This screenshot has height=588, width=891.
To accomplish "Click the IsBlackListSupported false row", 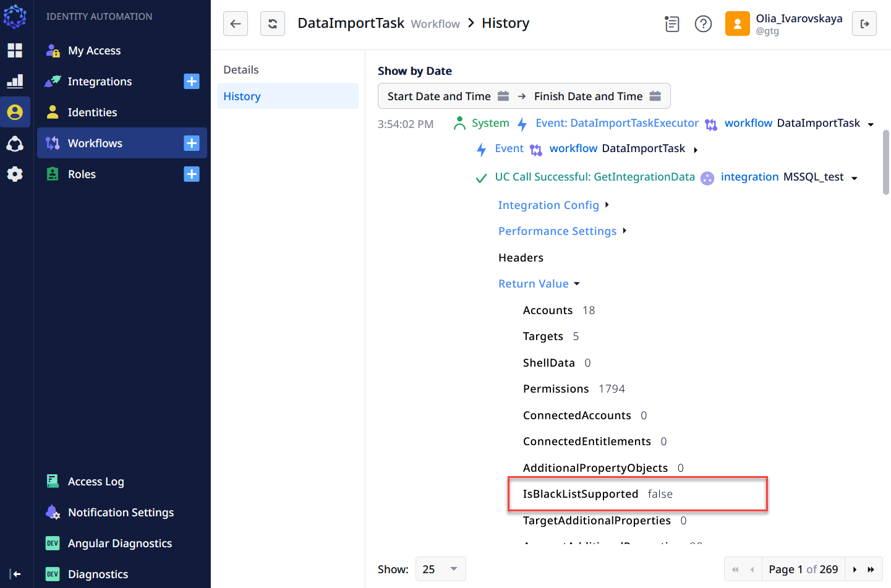I will point(598,494).
